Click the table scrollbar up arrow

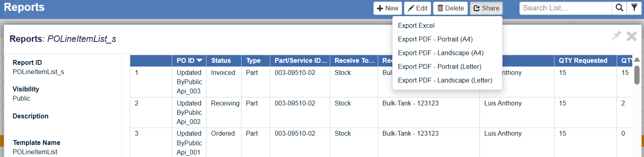637,60
